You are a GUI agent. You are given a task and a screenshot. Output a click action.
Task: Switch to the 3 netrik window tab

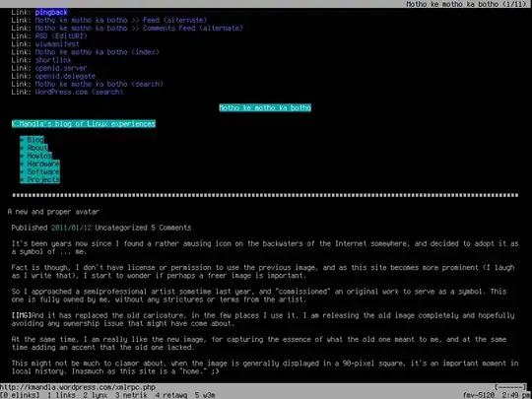coord(131,395)
